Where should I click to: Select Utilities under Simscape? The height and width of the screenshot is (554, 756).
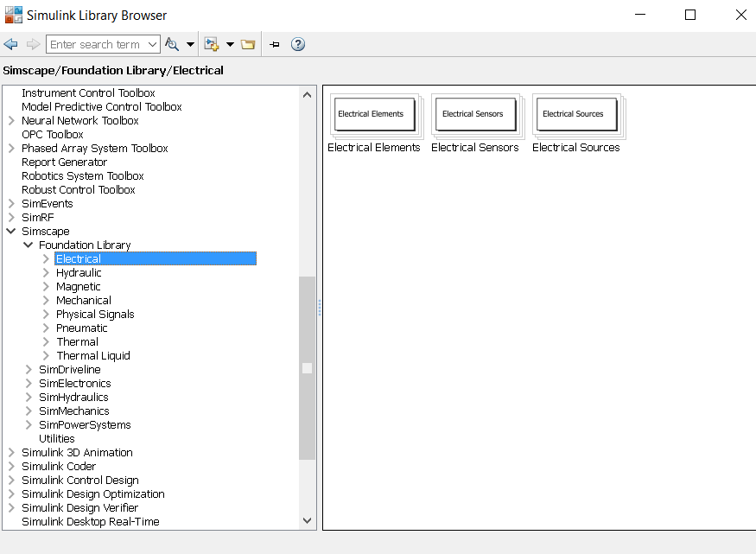click(57, 439)
